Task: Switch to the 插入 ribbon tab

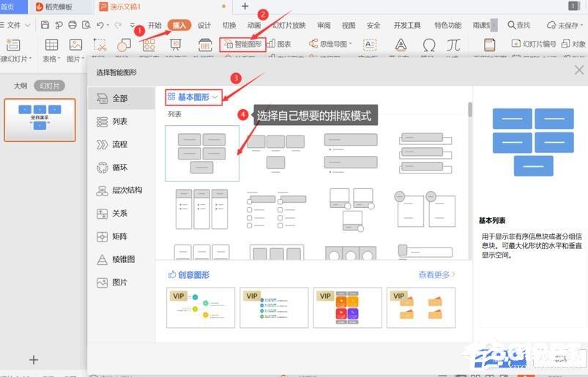Action: click(179, 25)
